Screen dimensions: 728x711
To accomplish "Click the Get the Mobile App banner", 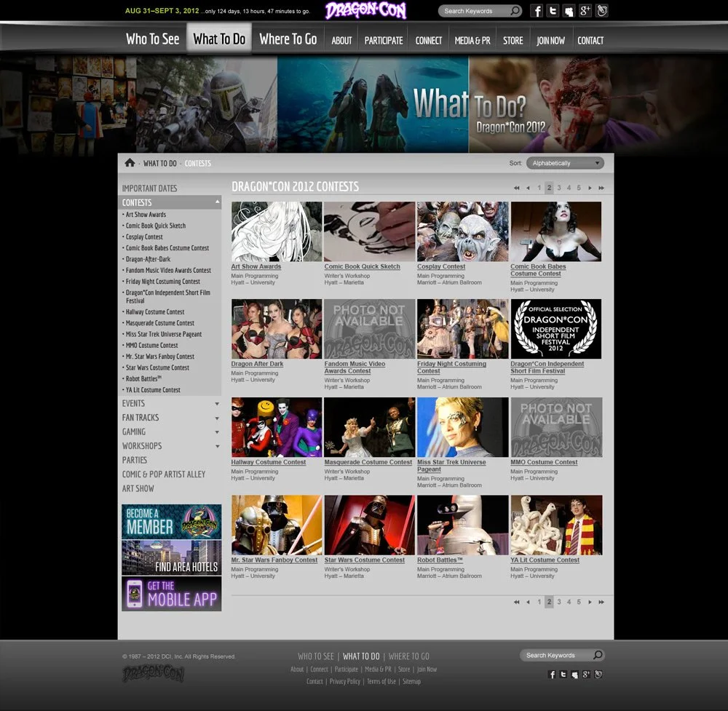I will pyautogui.click(x=172, y=594).
